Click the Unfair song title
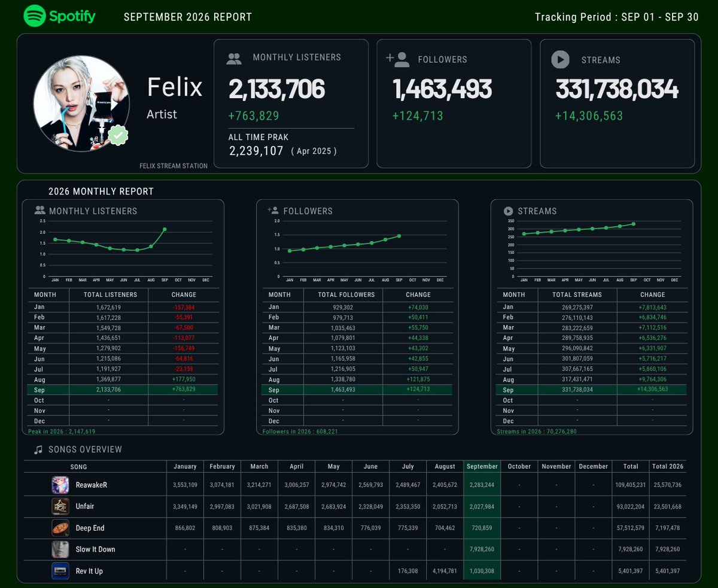 (85, 506)
